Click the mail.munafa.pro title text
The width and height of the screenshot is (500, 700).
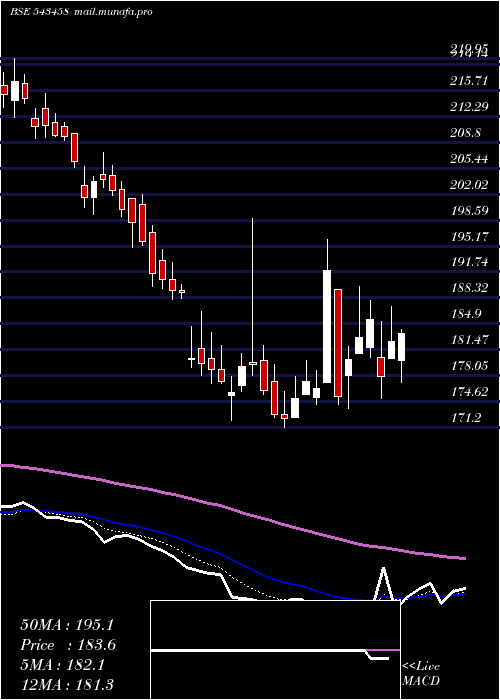click(x=112, y=12)
